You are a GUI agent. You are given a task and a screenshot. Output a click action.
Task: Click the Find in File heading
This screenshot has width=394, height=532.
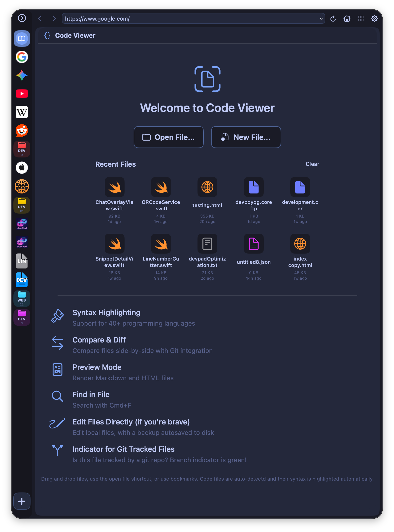tap(91, 394)
